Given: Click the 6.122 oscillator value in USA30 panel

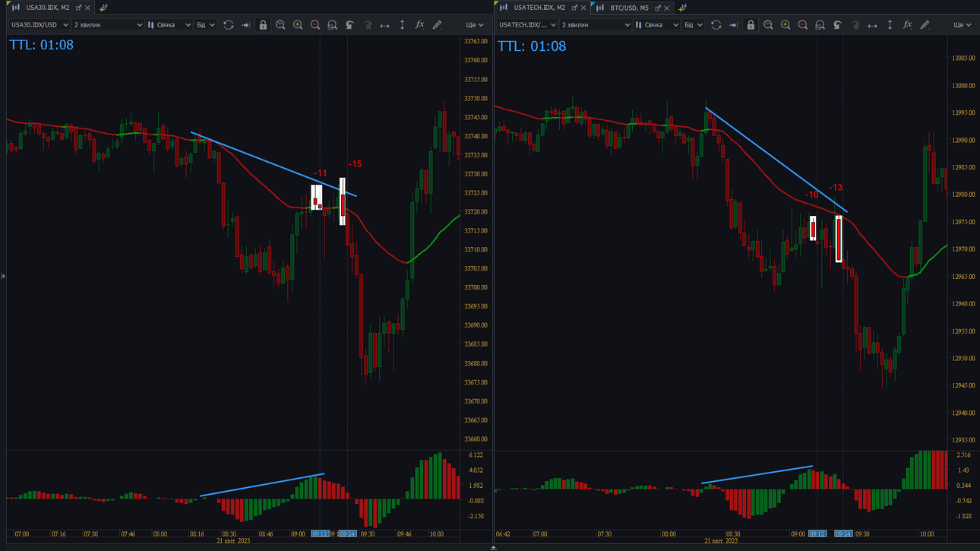Looking at the screenshot, I should (x=476, y=455).
